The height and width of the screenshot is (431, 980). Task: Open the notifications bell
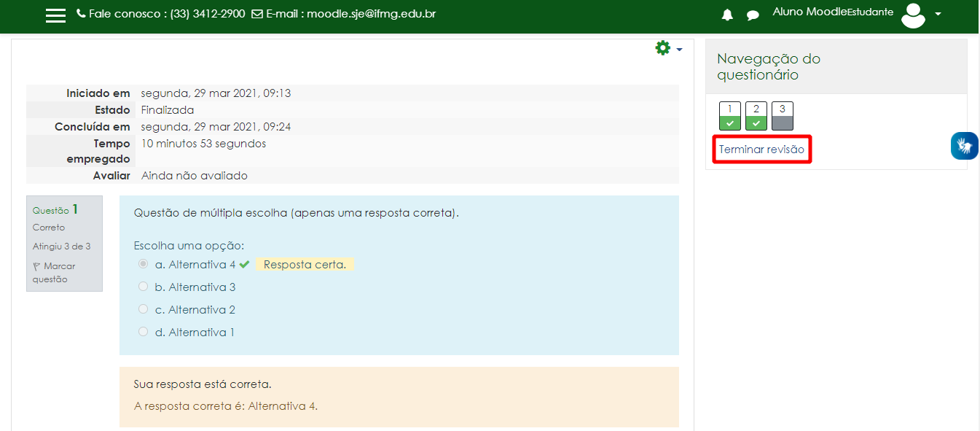(x=726, y=14)
